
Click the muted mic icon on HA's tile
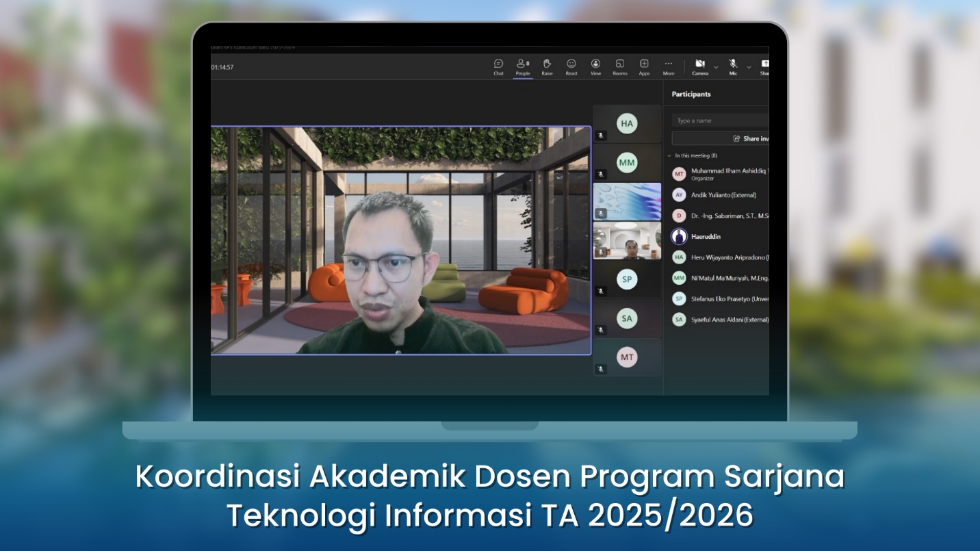pos(601,136)
